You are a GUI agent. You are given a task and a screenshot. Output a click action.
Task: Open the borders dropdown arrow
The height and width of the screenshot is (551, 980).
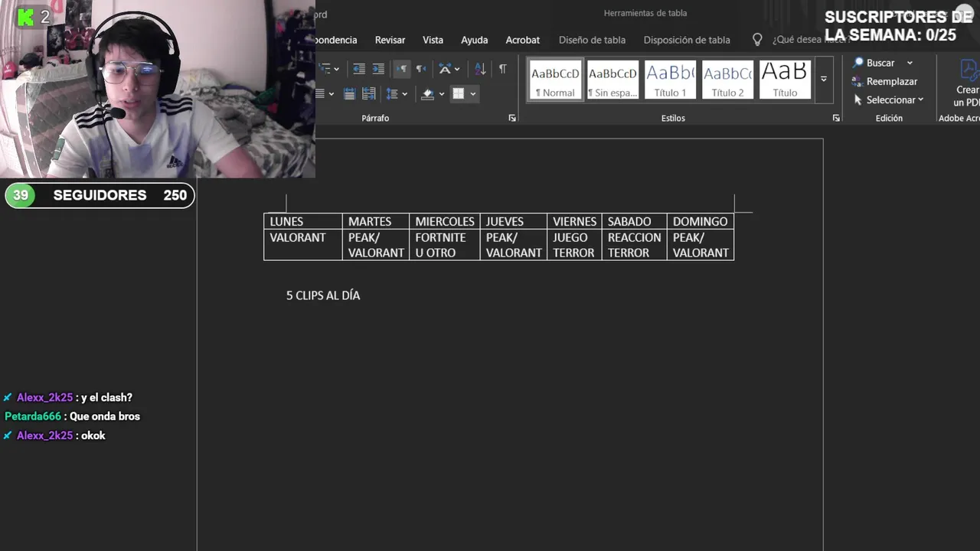pyautogui.click(x=472, y=94)
